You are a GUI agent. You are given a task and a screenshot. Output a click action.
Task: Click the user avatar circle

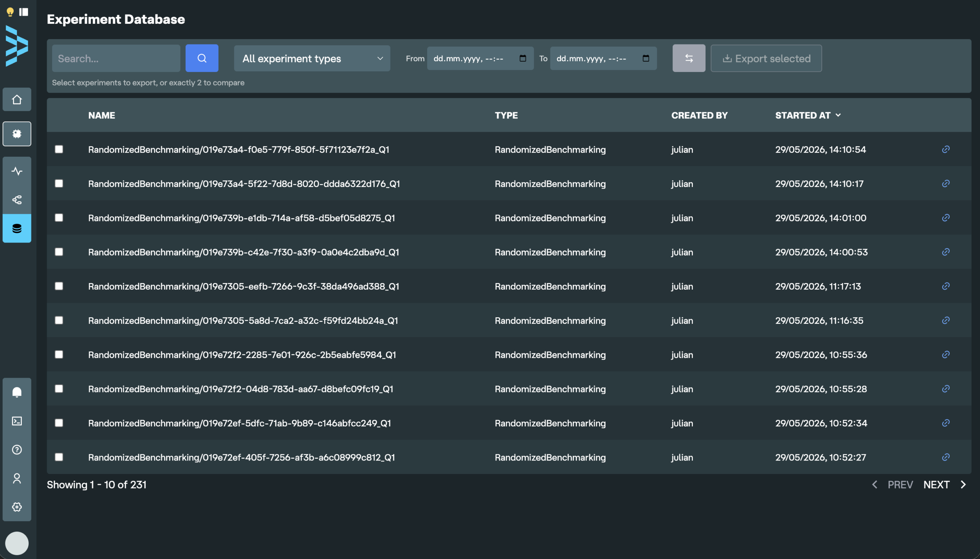(x=17, y=543)
